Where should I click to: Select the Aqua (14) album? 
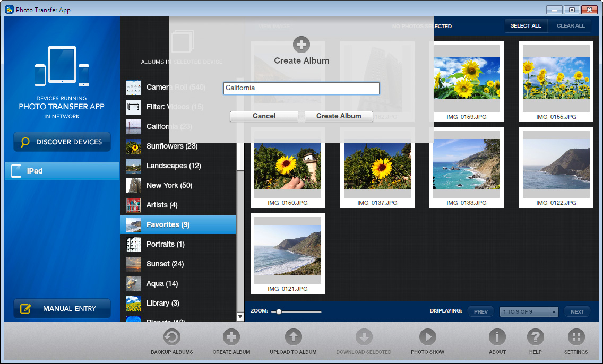point(178,284)
